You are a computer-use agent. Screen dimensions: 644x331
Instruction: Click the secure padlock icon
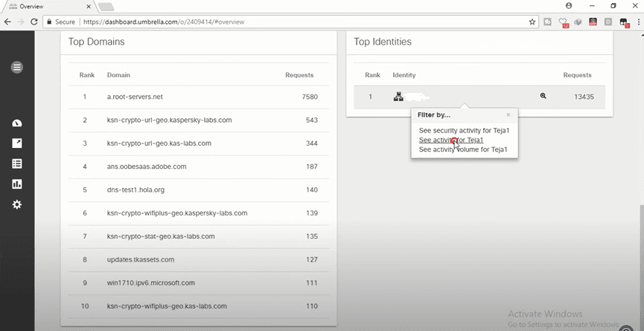pyautogui.click(x=49, y=22)
